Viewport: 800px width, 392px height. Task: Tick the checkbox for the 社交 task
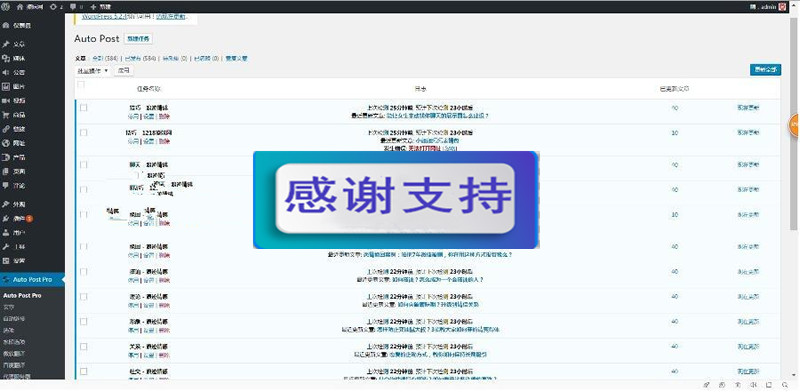[x=84, y=372]
